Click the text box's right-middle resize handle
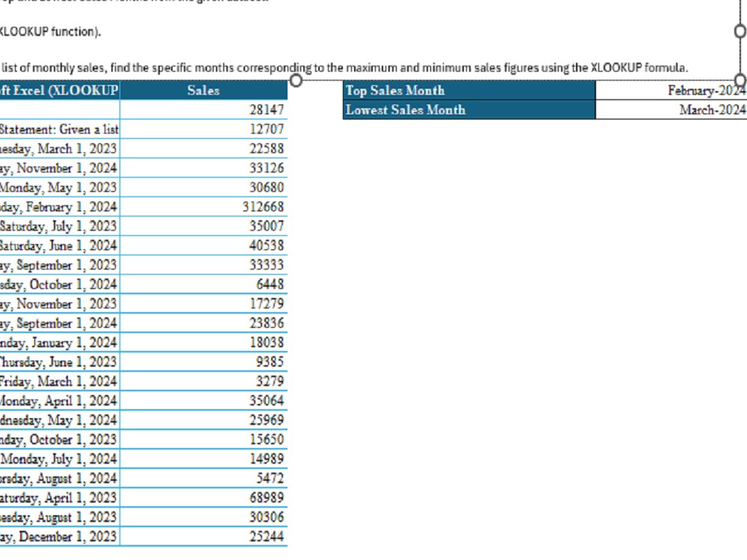Screen dimensions: 747x560 [x=740, y=31]
